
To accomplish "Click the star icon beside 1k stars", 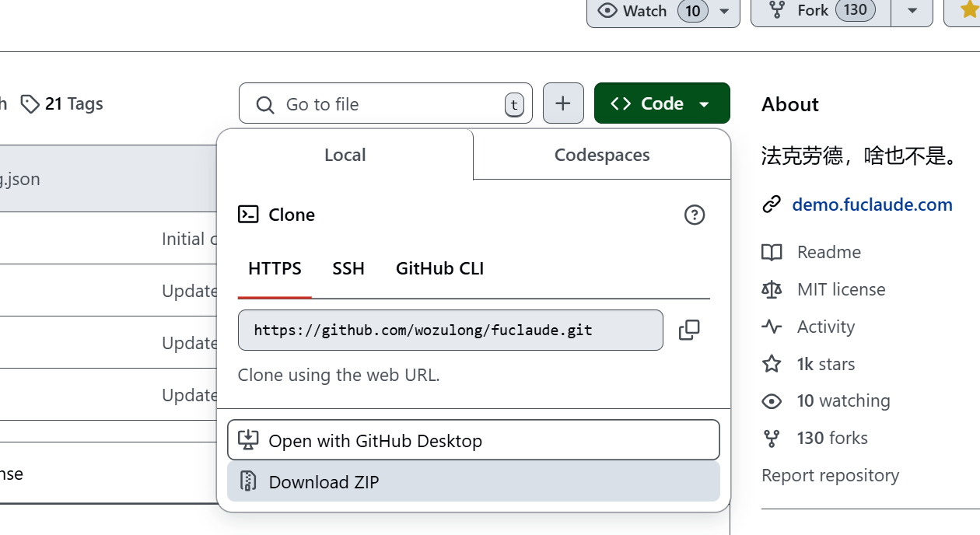I will point(772,364).
